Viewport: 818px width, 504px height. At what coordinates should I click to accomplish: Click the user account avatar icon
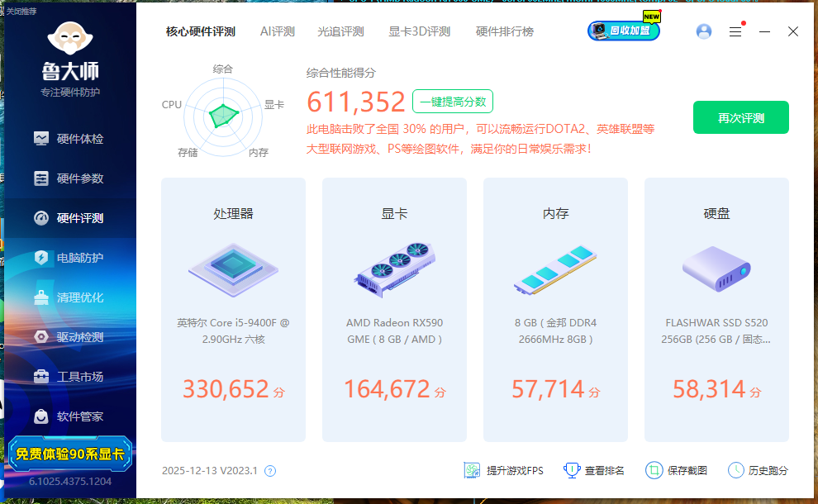pyautogui.click(x=704, y=31)
